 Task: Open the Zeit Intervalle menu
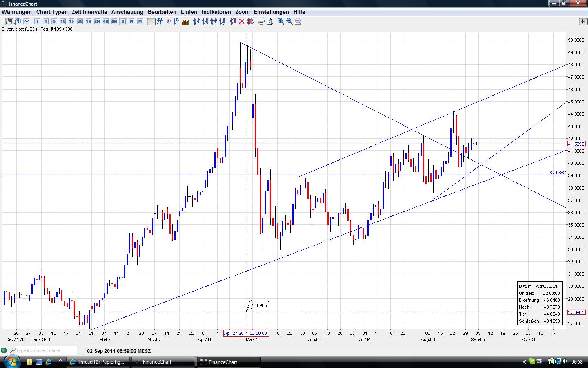point(89,12)
